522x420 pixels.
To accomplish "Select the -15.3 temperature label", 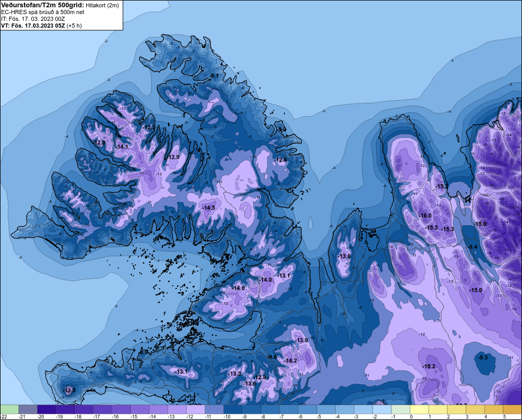I will [x=447, y=229].
